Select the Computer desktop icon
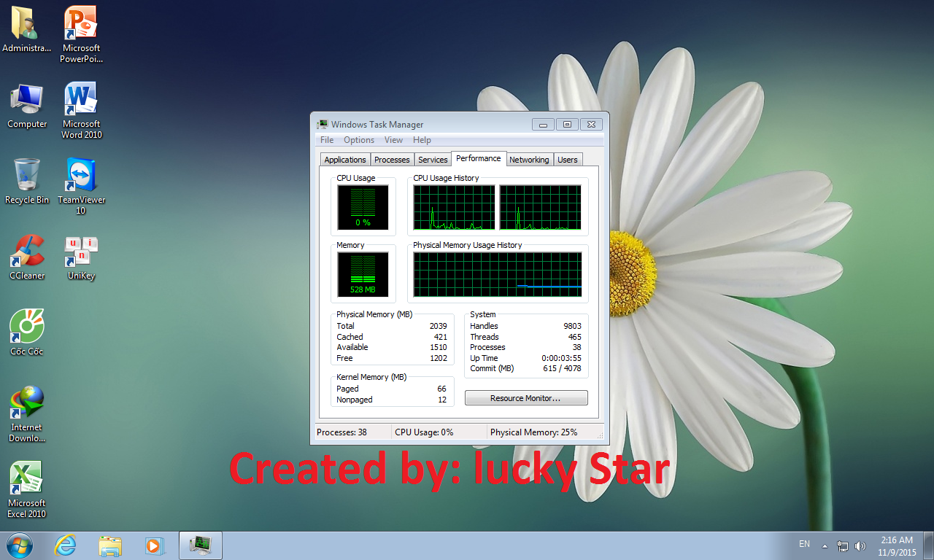 click(27, 106)
